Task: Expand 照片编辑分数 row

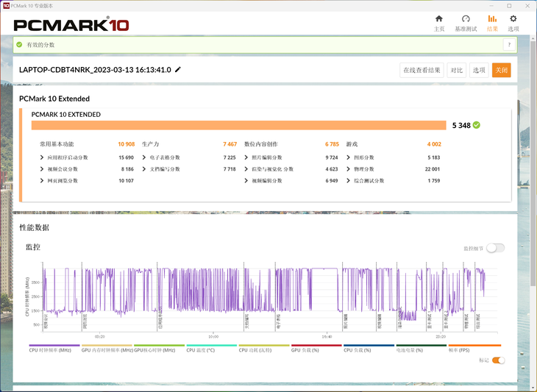Action: coord(246,157)
